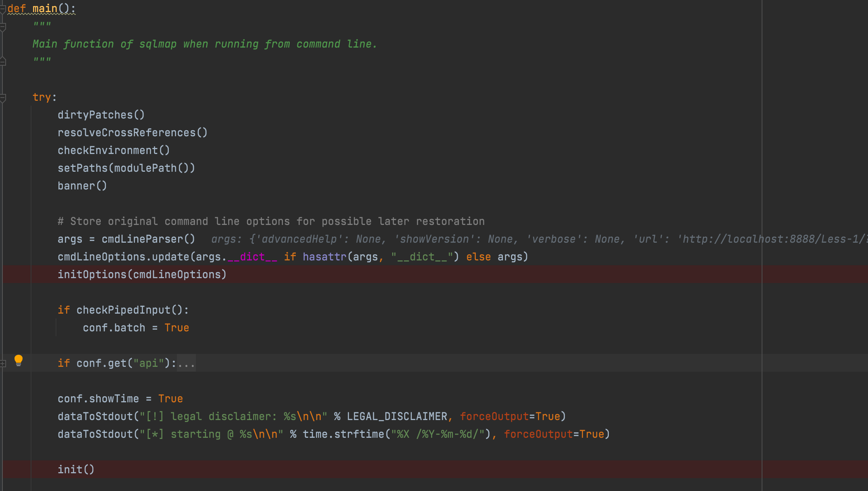Click the time.strftime call
Image resolution: width=868 pixels, height=491 pixels.
[343, 434]
